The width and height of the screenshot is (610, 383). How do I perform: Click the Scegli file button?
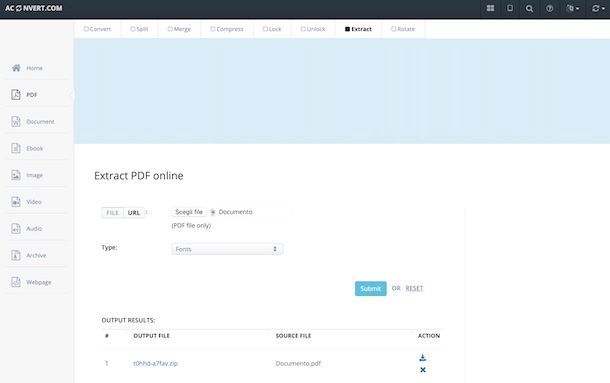click(189, 212)
